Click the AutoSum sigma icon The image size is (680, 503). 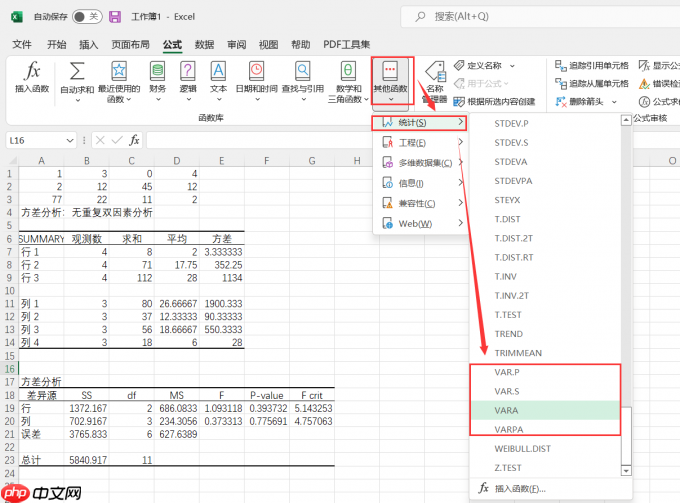(x=77, y=71)
